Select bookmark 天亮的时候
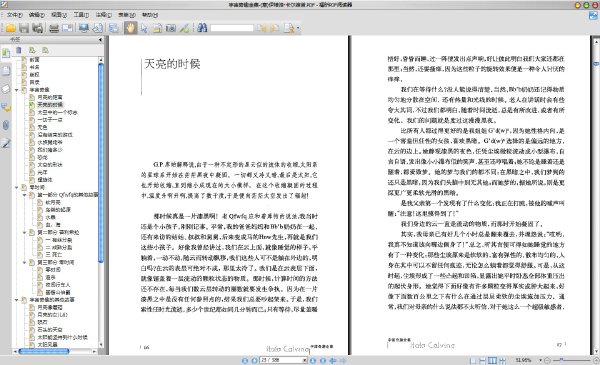Image resolution: width=600 pixels, height=365 pixels. 50,105
